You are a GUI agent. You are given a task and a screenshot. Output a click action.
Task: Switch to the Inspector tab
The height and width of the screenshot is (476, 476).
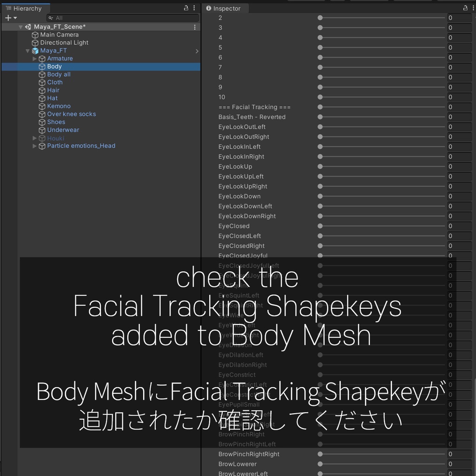225,8
